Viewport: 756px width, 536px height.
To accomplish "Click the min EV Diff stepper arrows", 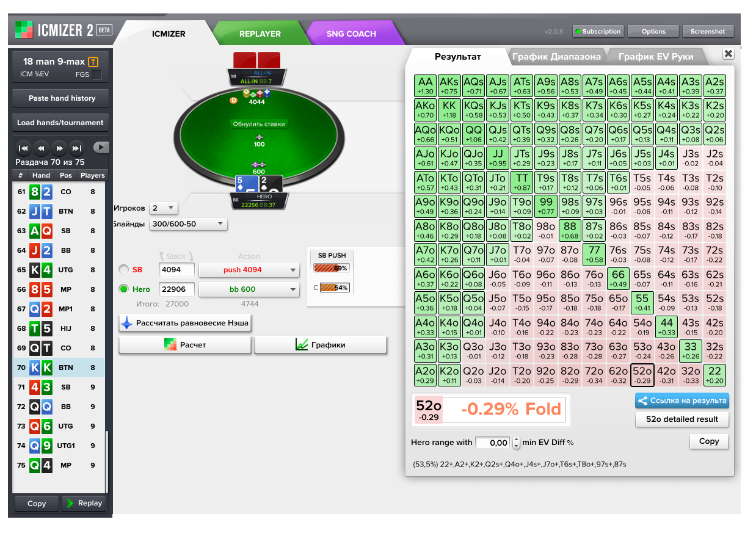I will (516, 443).
